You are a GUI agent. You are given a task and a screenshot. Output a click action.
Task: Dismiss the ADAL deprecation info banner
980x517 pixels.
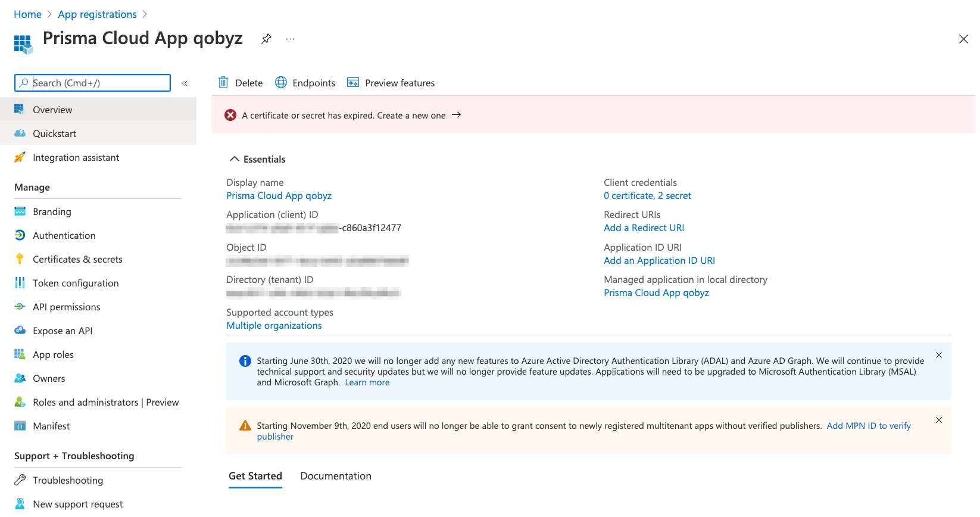point(938,355)
